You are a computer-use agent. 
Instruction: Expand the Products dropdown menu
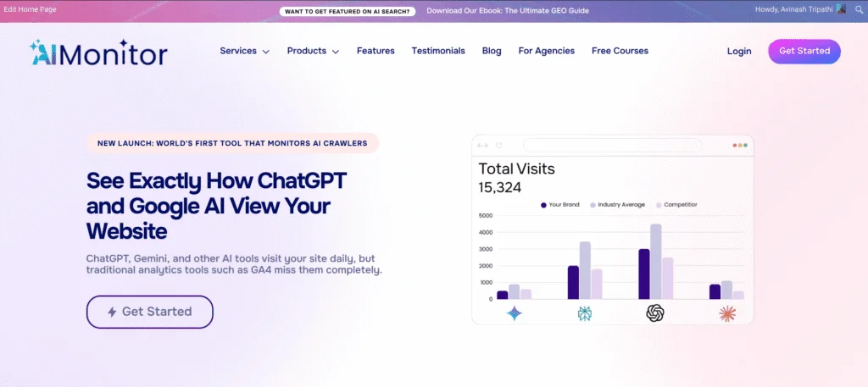click(313, 51)
